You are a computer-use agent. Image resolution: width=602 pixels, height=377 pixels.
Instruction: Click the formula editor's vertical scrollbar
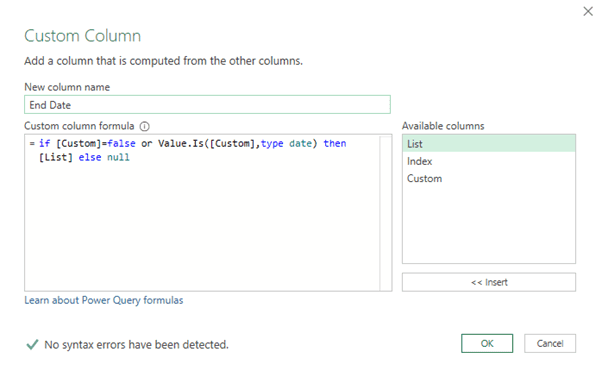point(385,213)
